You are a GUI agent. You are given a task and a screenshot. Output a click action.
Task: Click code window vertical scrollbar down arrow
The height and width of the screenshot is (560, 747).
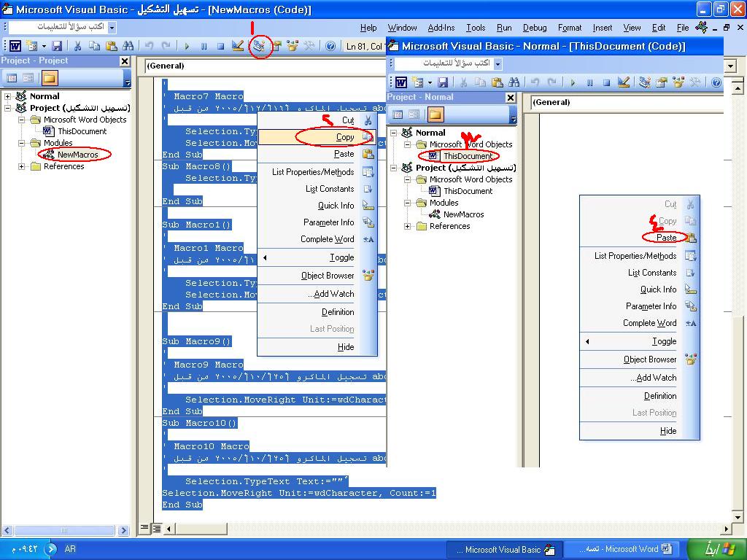[x=738, y=517]
